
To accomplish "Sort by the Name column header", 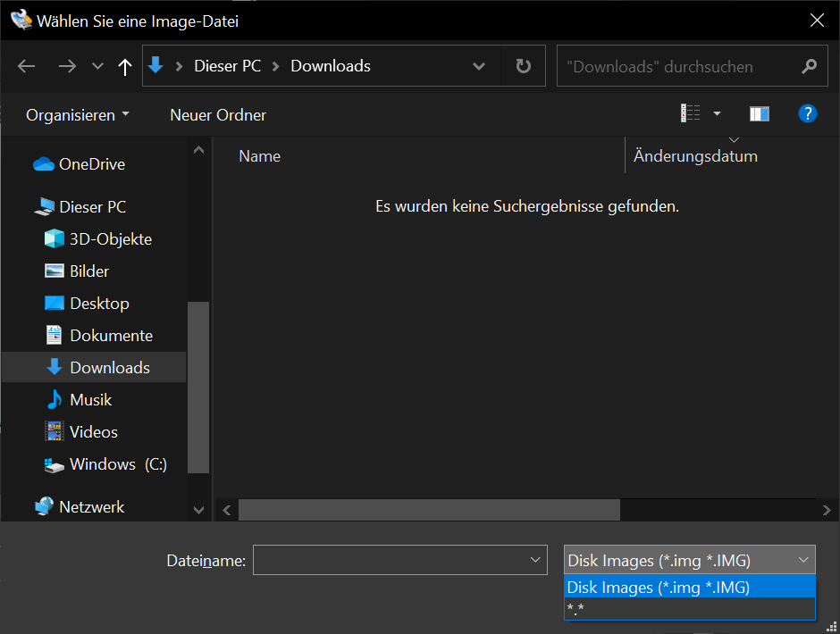I will pyautogui.click(x=259, y=156).
